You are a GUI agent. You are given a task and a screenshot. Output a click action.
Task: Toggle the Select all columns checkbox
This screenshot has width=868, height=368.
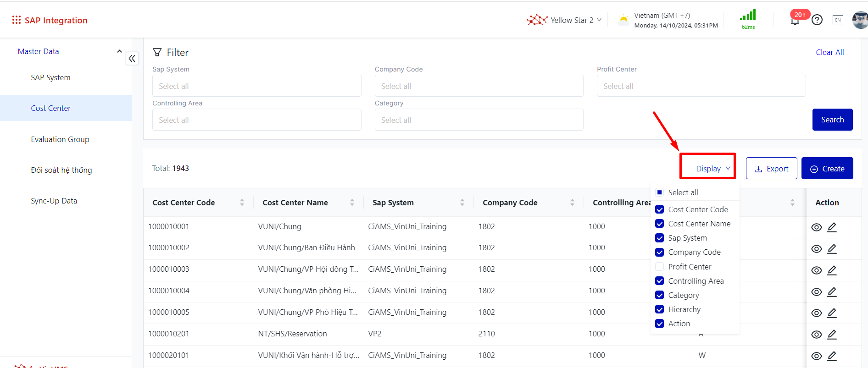(660, 192)
